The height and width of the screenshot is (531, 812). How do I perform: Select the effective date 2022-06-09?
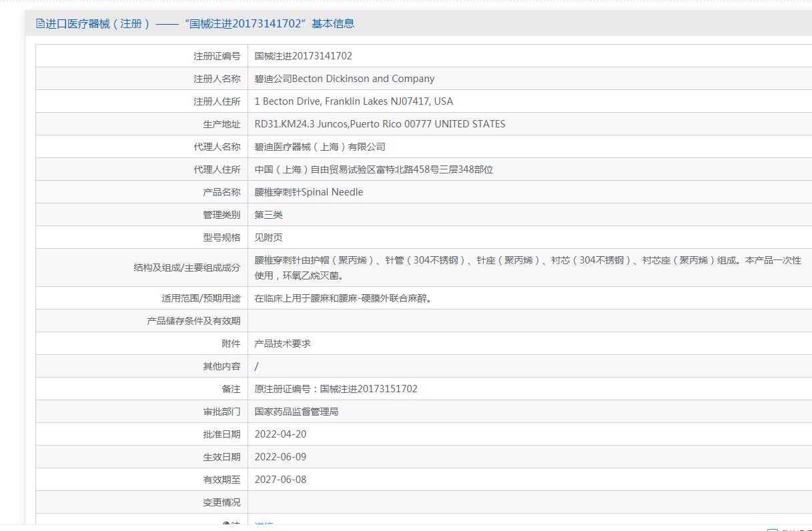click(x=281, y=457)
